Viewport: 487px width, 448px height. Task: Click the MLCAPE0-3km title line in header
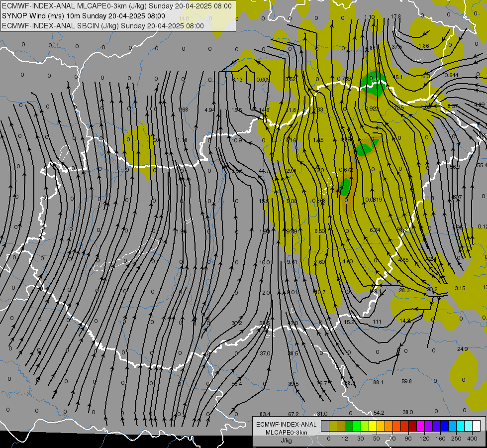coord(117,6)
